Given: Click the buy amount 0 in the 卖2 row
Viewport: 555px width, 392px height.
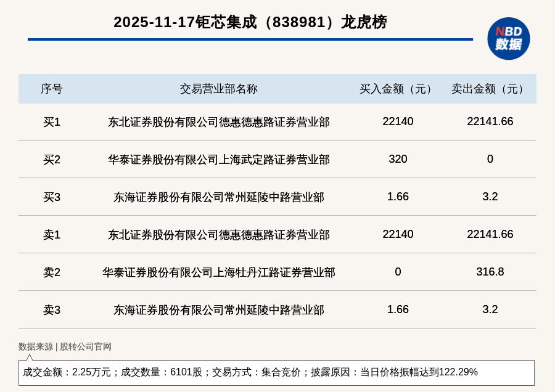Looking at the screenshot, I should point(398,272).
